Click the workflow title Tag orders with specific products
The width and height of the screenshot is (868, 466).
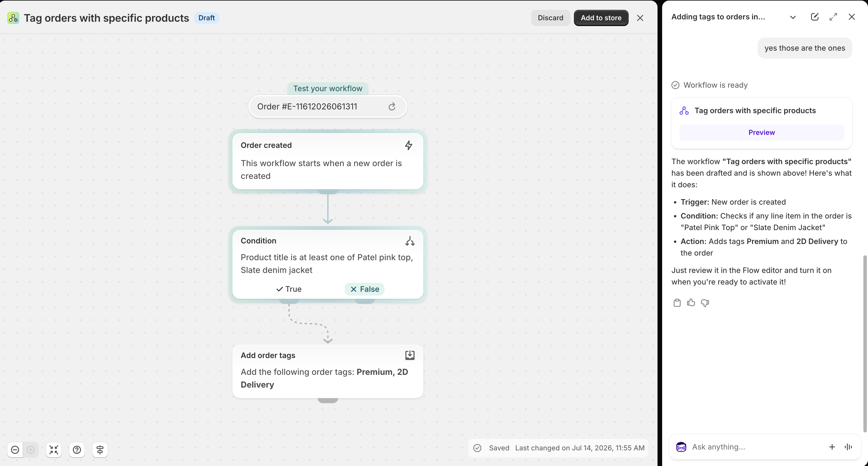pyautogui.click(x=106, y=18)
